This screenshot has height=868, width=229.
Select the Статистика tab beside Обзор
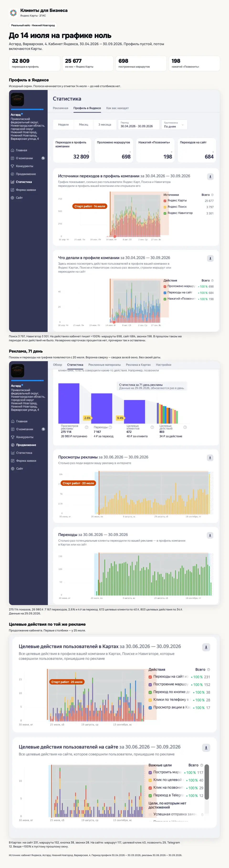pyautogui.click(x=75, y=365)
